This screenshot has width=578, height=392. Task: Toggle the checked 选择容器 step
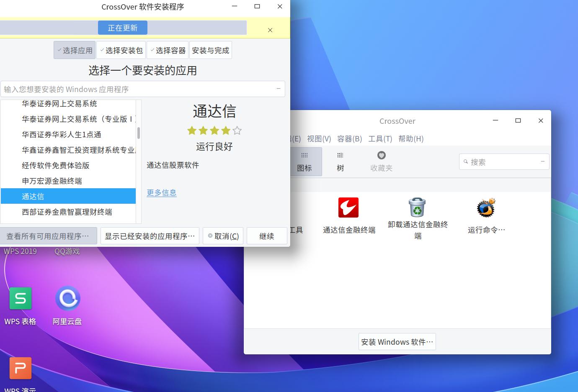click(x=167, y=50)
